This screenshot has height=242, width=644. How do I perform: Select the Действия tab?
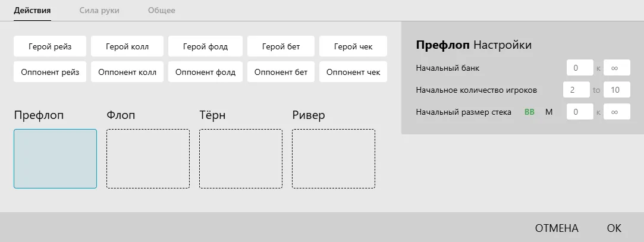[x=32, y=11]
